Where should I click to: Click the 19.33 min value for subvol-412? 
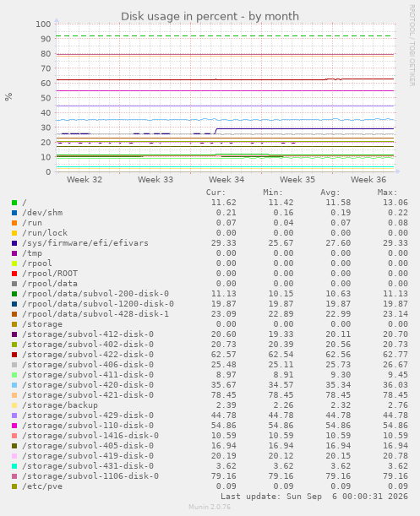[x=281, y=334]
